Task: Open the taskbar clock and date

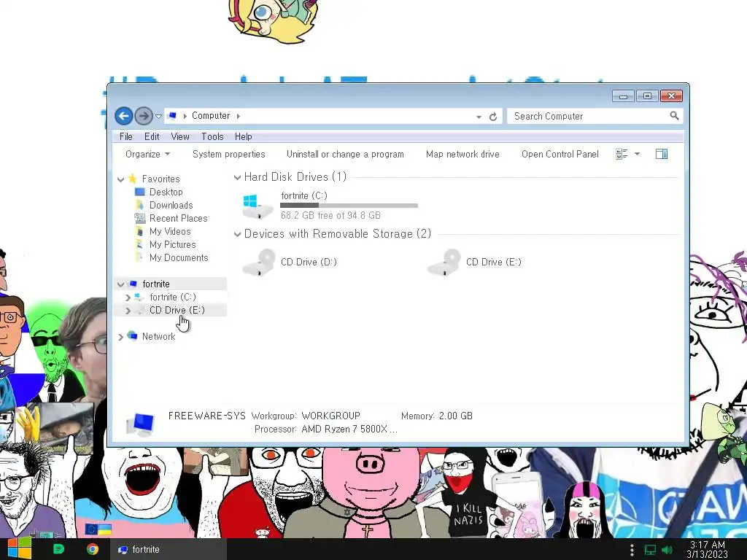Action: tap(708, 550)
